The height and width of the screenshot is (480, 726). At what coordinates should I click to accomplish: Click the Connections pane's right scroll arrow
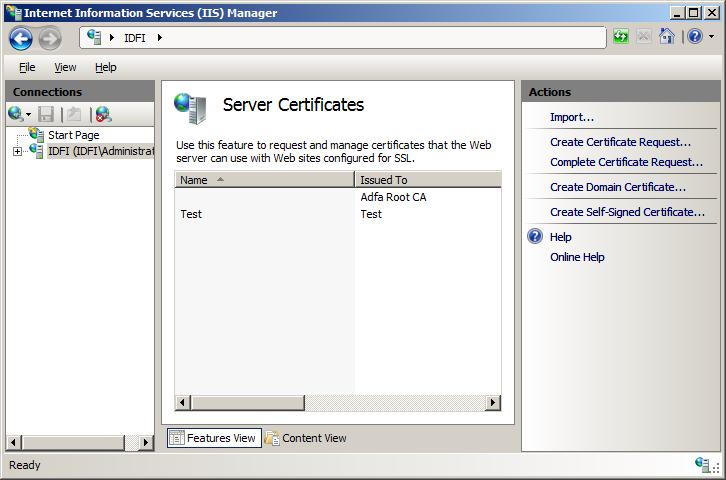pos(146,443)
